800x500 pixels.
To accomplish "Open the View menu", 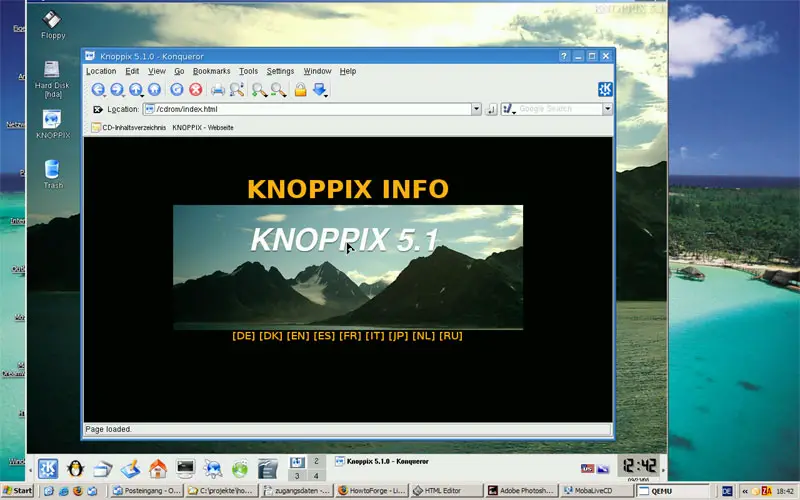I will click(157, 71).
